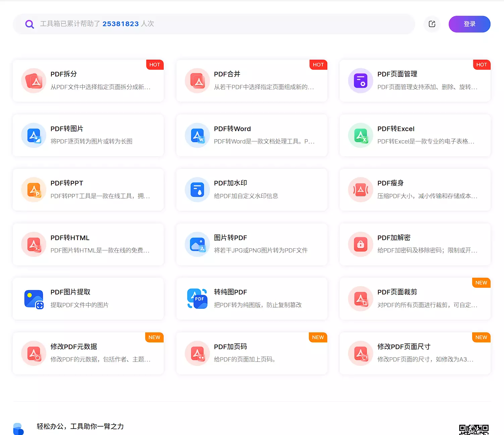Click the PDF转Word icon
504x435 pixels.
click(x=197, y=135)
